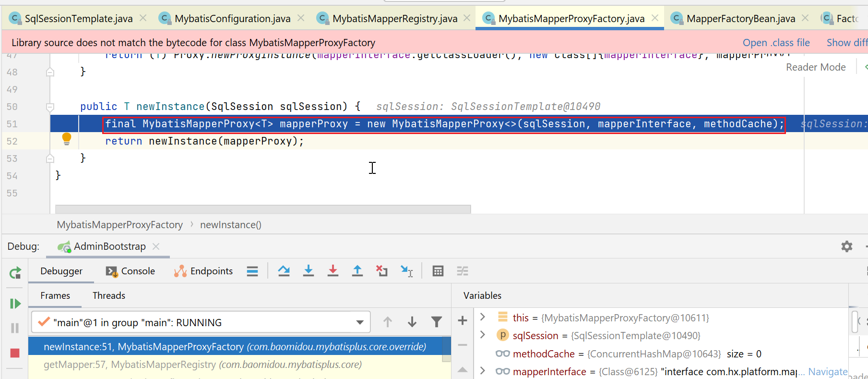Viewport: 868px width, 379px height.
Task: Click the Step Over debugger icon
Action: click(x=284, y=271)
